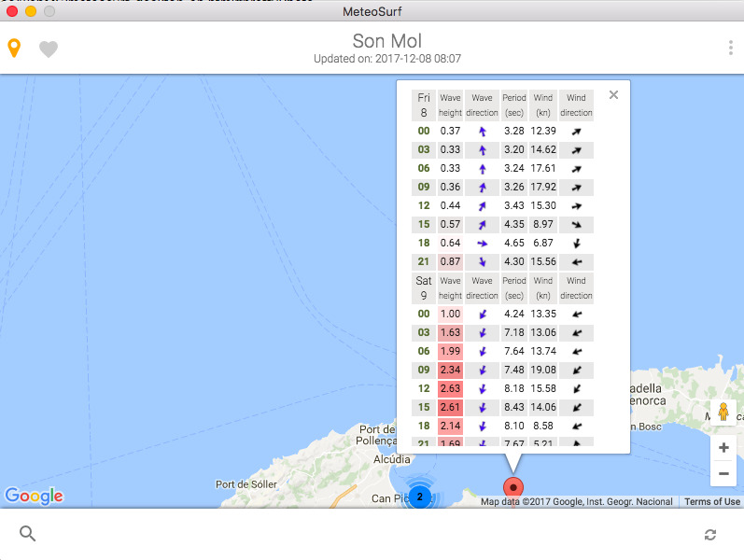
Task: Click wind direction arrow for Saturday 18h
Action: 577,427
